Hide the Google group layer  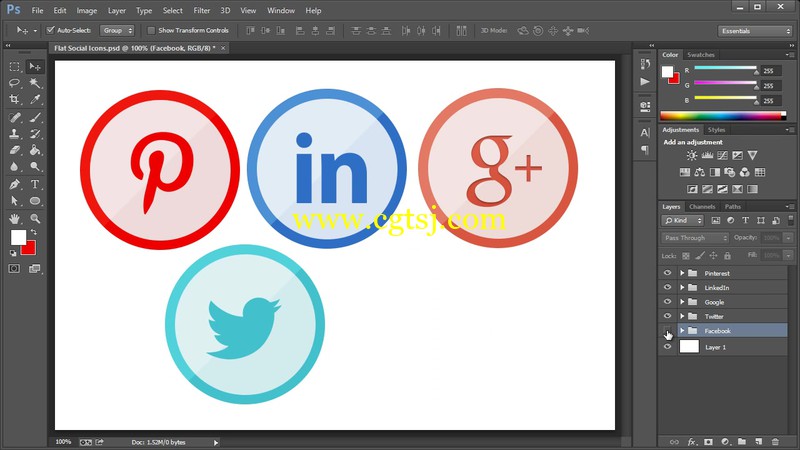[x=667, y=302]
